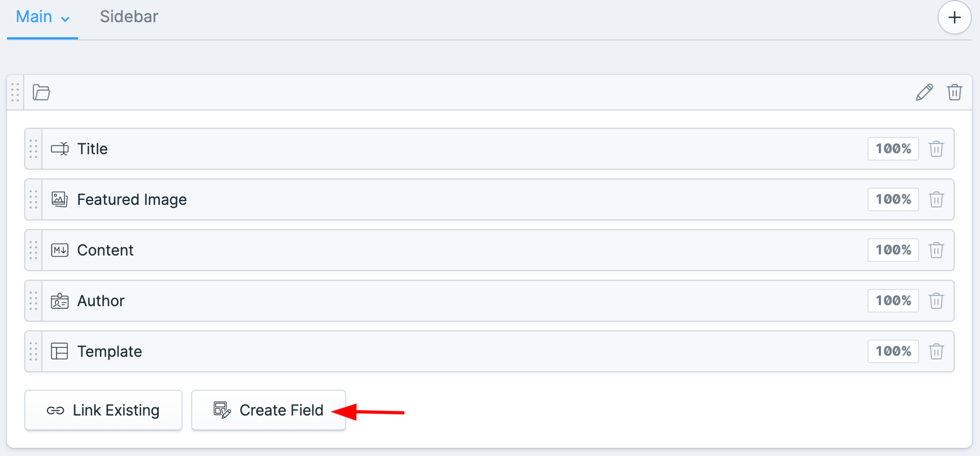
Task: Click the Create Field button
Action: click(x=268, y=410)
